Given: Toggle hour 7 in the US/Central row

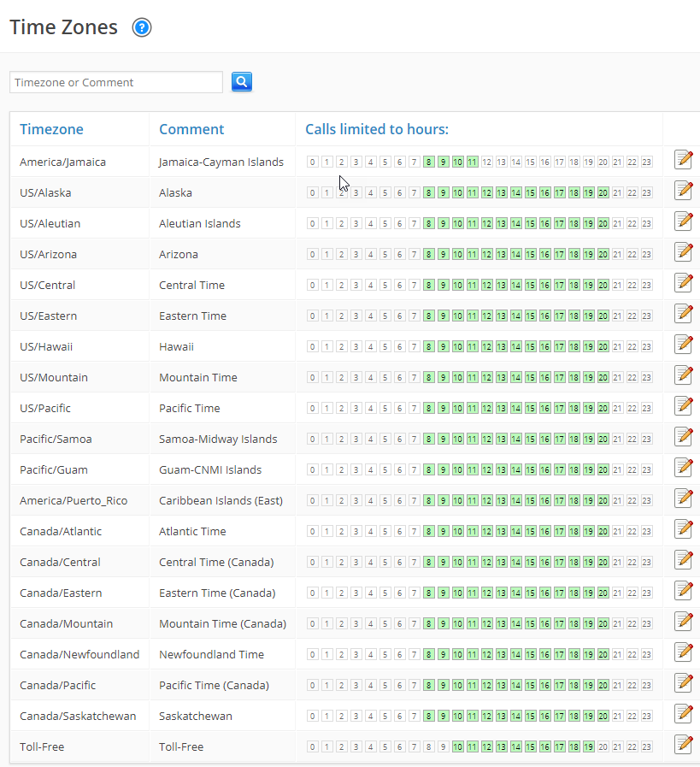Looking at the screenshot, I should [x=414, y=286].
